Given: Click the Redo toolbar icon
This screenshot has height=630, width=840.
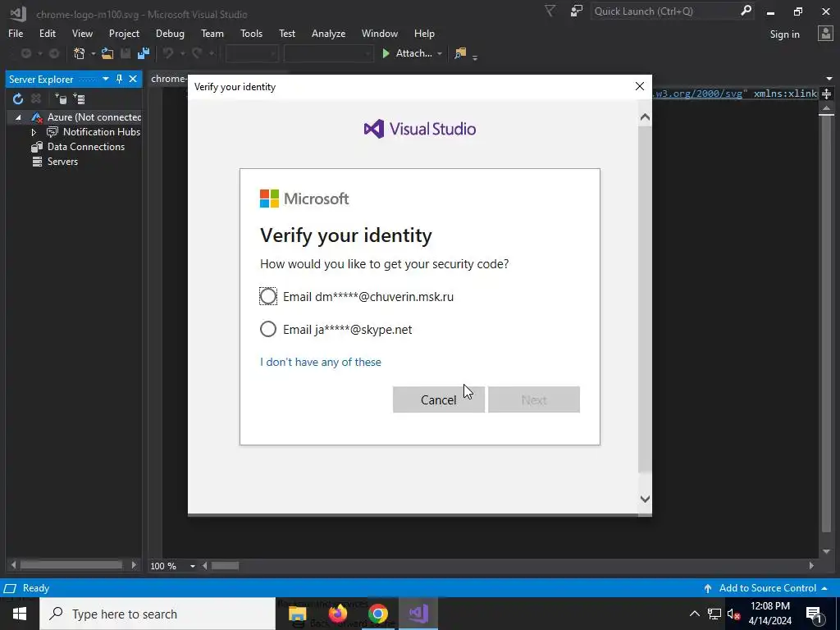Looking at the screenshot, I should tap(197, 53).
